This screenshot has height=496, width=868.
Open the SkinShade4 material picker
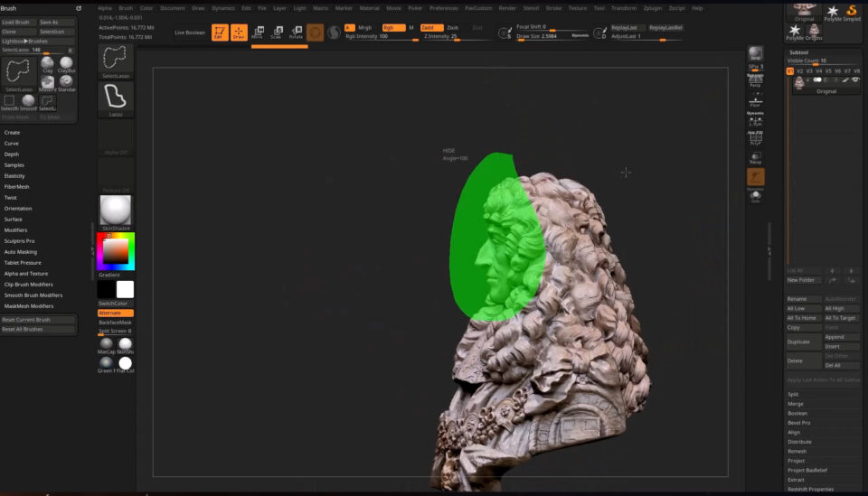pos(115,211)
